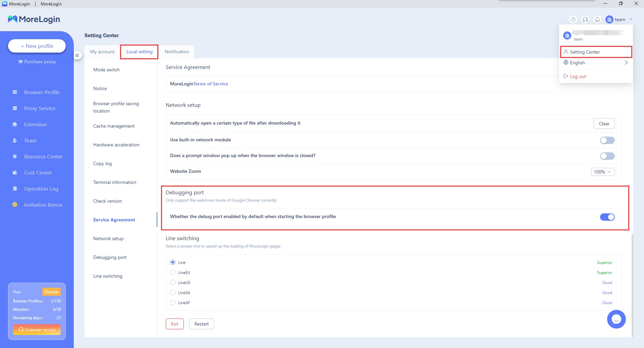Jump to Line switching nav item
This screenshot has width=644, height=348.
tap(108, 276)
